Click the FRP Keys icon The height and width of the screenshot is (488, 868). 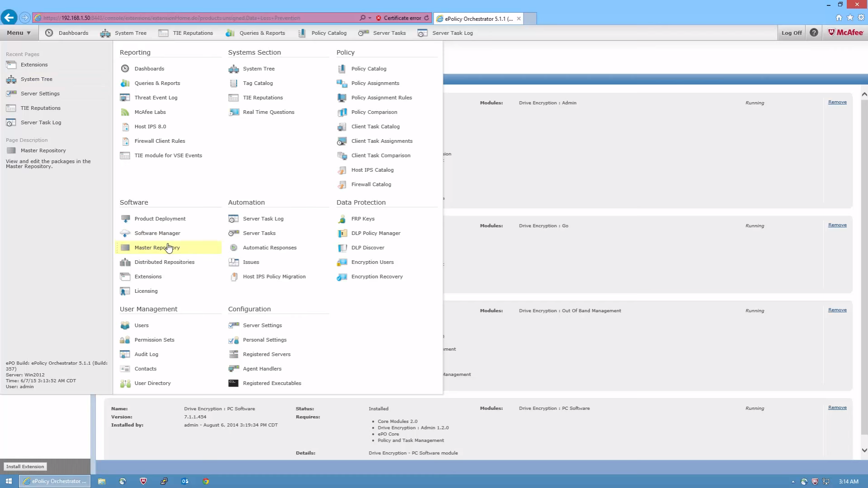342,219
